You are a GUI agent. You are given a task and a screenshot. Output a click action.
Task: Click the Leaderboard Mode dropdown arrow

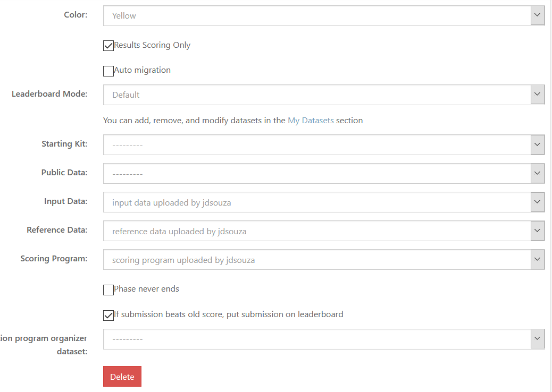coord(537,94)
